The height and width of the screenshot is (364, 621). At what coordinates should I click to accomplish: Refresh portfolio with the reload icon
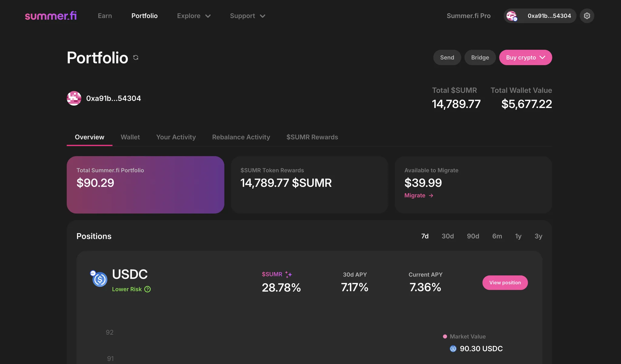136,58
